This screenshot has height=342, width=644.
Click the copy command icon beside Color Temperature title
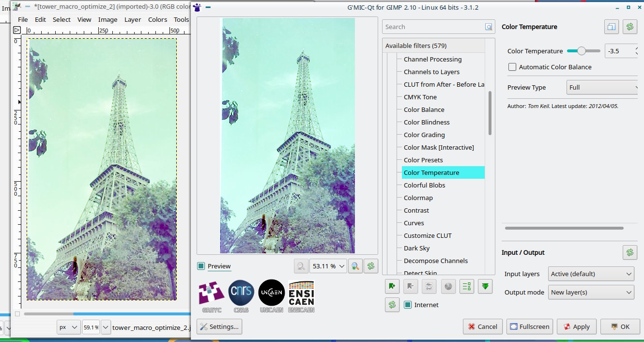pyautogui.click(x=611, y=27)
